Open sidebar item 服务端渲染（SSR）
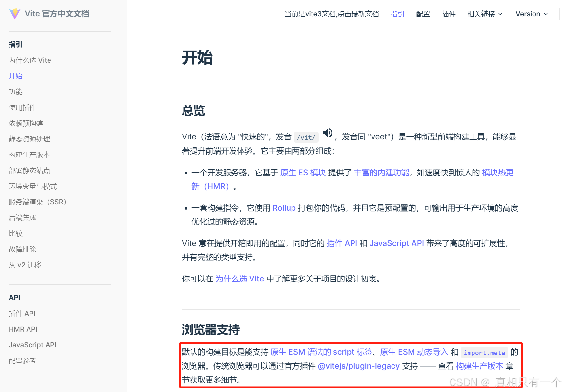Image resolution: width=563 pixels, height=392 pixels. click(x=37, y=202)
